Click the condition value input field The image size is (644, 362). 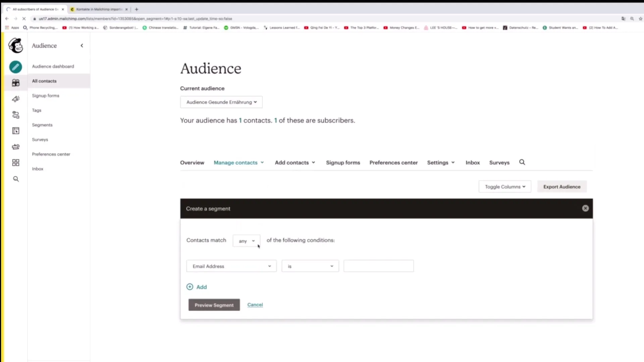(379, 266)
